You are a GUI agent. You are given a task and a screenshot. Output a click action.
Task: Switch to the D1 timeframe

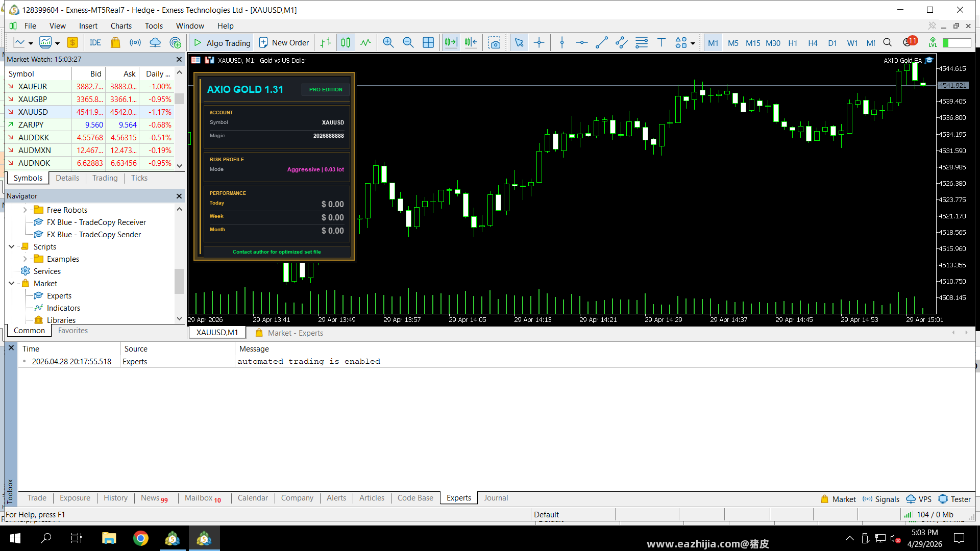click(832, 43)
